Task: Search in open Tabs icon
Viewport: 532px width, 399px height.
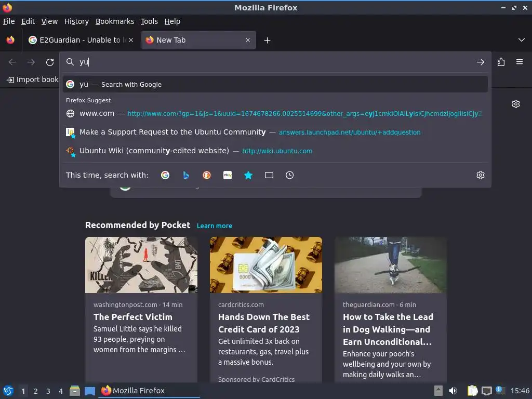Action: click(x=269, y=175)
